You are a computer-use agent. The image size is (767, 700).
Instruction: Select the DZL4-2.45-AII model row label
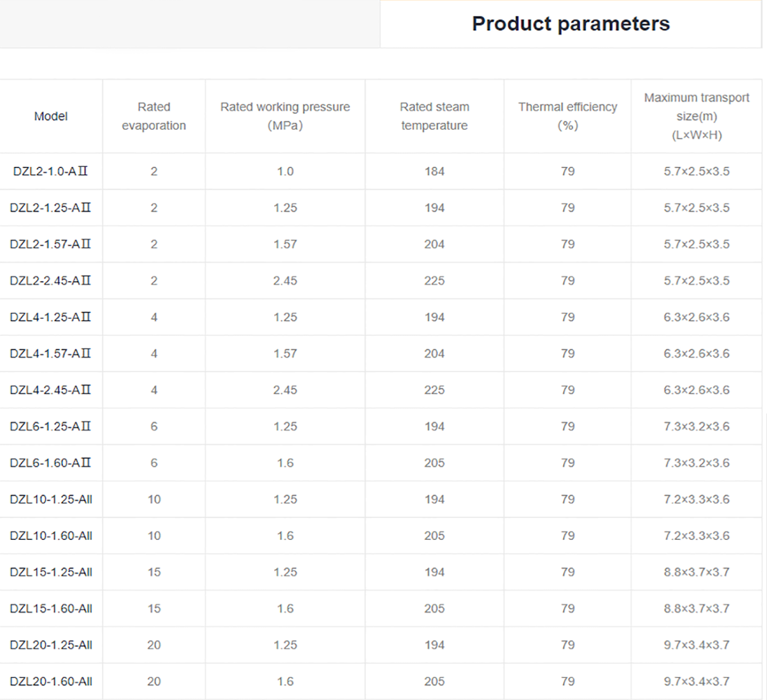[x=50, y=390]
